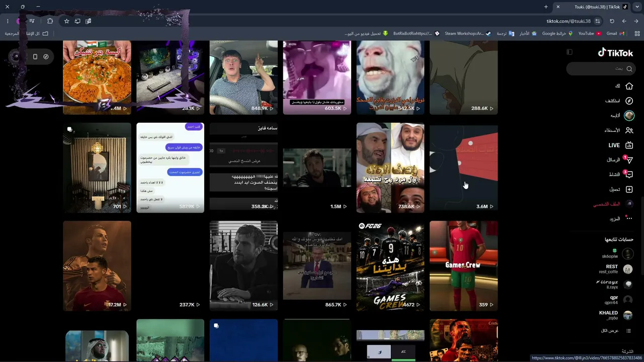Image resolution: width=644 pixels, height=362 pixels.
Task: Bookmark this page with the star icon
Action: [x=66, y=21]
